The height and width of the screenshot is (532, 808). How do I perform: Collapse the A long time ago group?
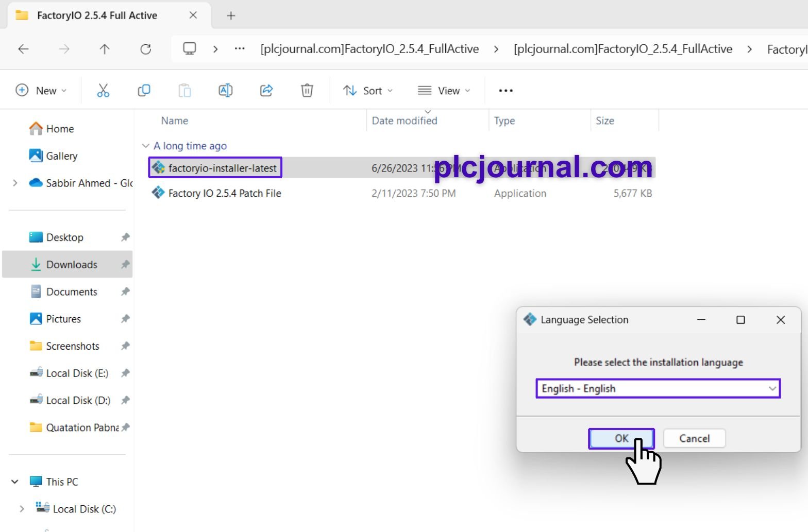coord(146,146)
